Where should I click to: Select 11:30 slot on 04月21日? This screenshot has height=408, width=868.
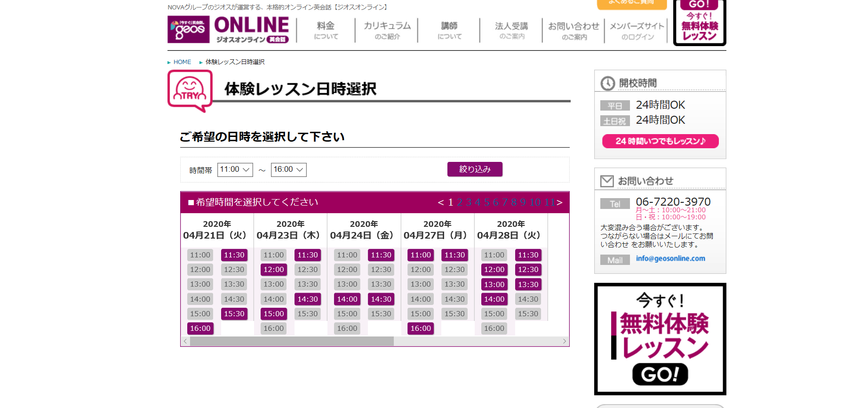click(x=234, y=255)
